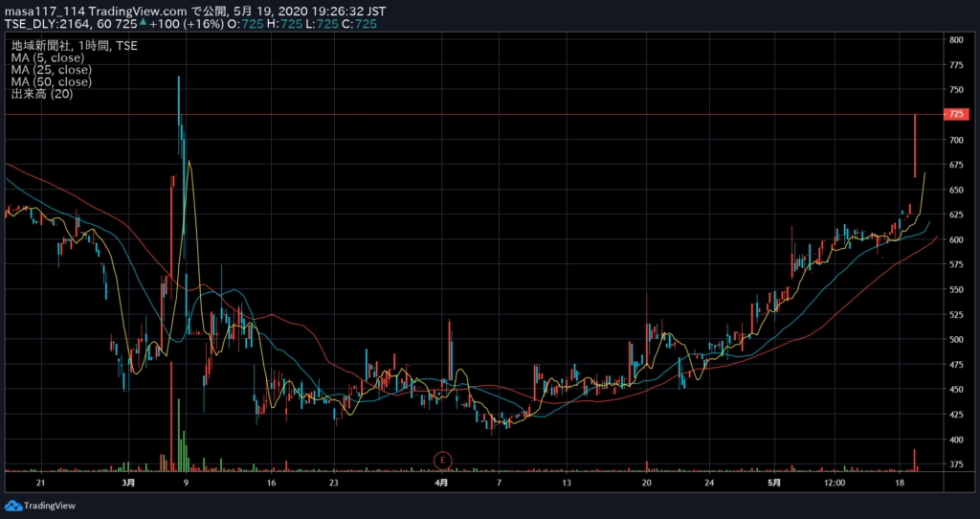Click the 20 date label on time axis
This screenshot has width=980, height=519.
647,482
